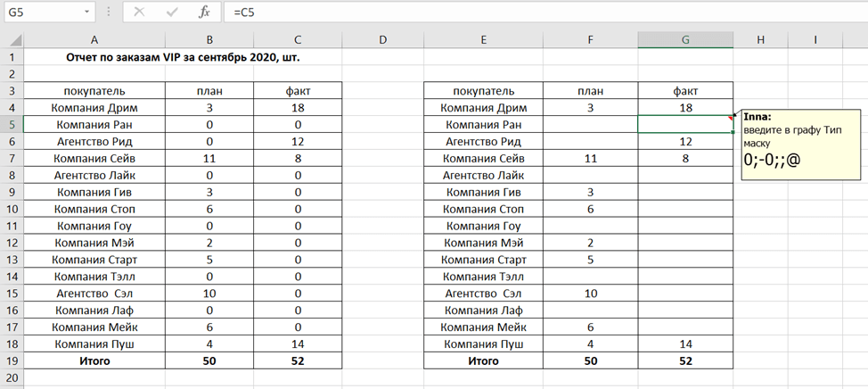Click the report title cell "Отчет по заказам VIP"

point(183,57)
